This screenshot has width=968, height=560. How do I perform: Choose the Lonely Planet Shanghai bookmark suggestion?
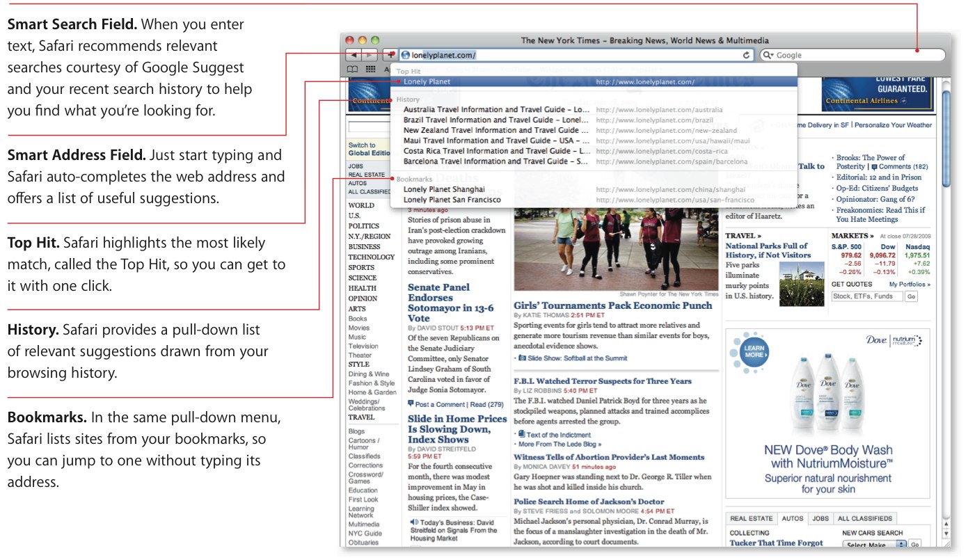(444, 189)
